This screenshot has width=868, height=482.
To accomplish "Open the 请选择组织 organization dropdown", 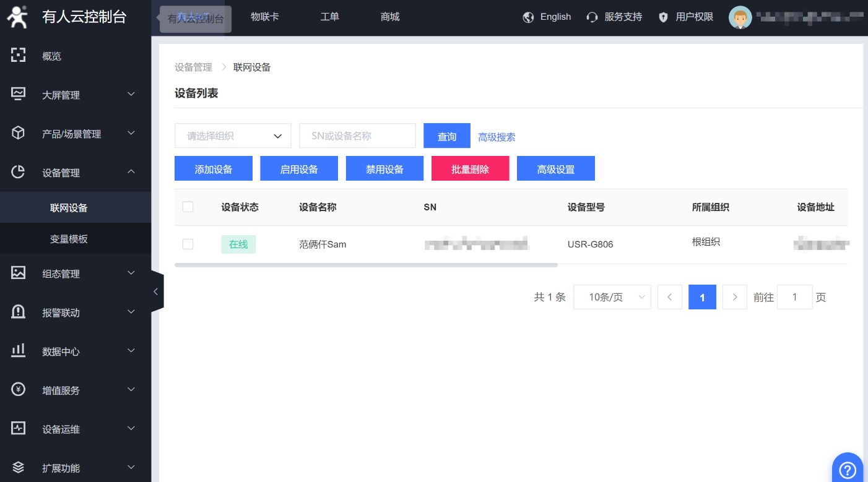I will (x=233, y=136).
